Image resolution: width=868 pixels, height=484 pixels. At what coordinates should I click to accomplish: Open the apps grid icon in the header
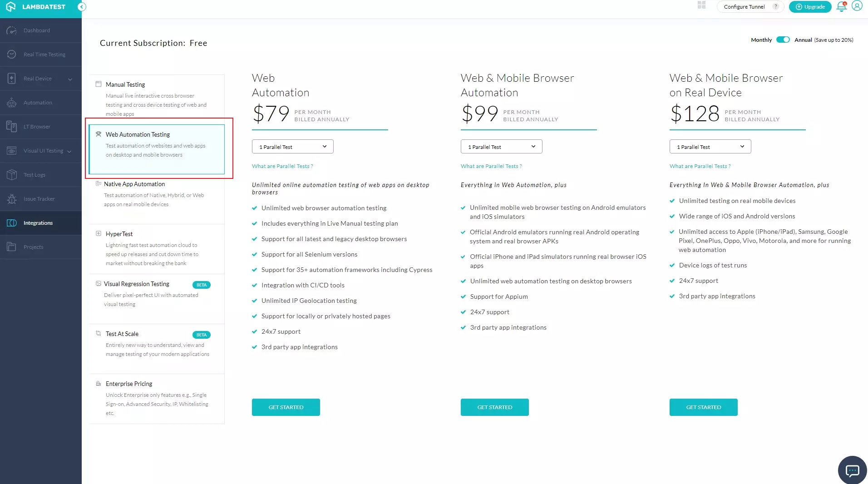point(701,5)
